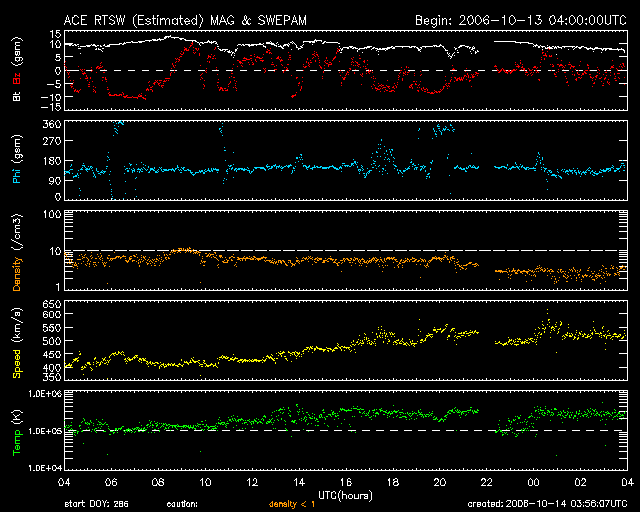640x512 pixels.
Task: Click the "100" tick on the Density axis
Action: [52, 214]
